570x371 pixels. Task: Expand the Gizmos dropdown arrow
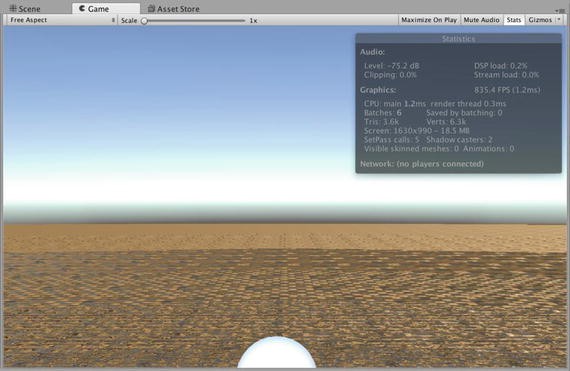tap(559, 20)
